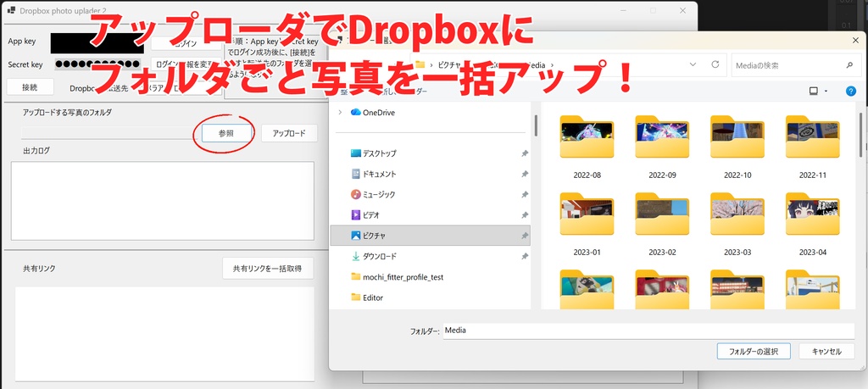Viewport: 868px width, 389px height.
Task: Cancel the folder dialog with キャンセル
Action: pos(827,352)
